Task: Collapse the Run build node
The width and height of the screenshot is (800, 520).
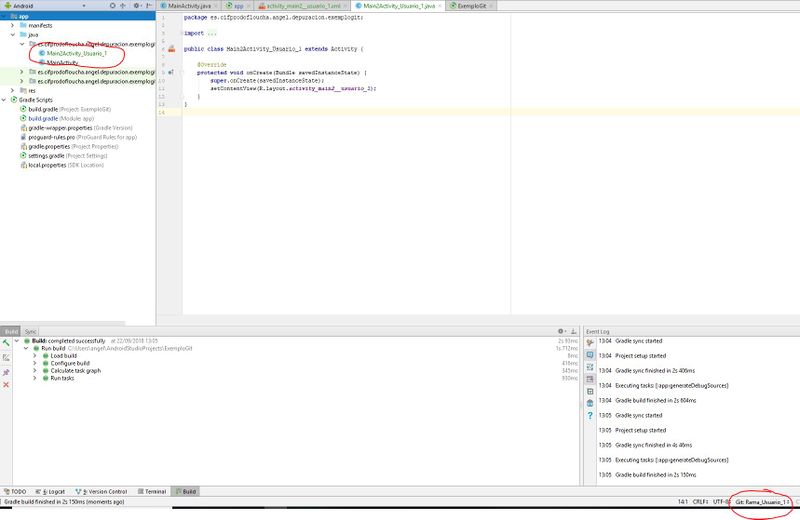Action: pos(26,348)
